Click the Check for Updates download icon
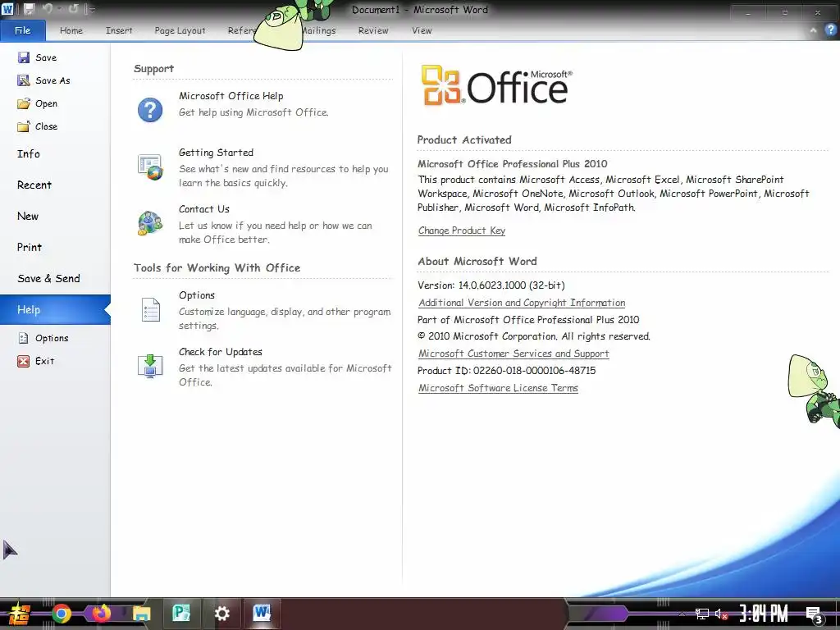This screenshot has height=630, width=840. [150, 366]
